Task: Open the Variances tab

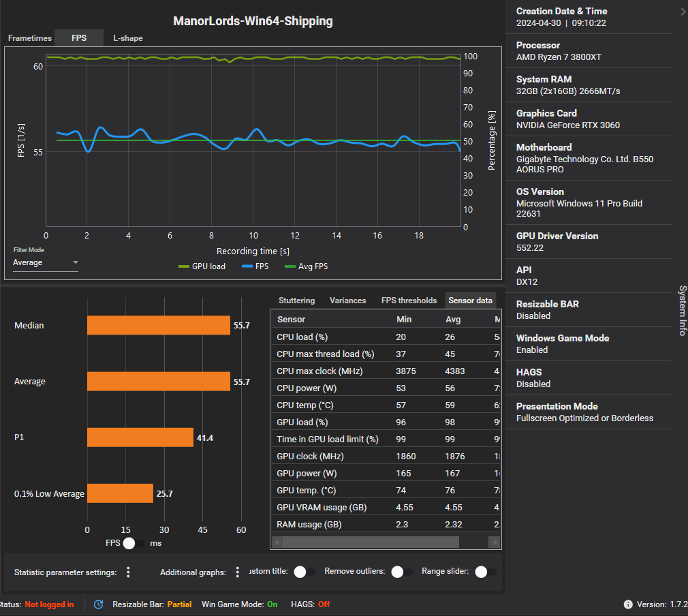Action: coord(347,301)
